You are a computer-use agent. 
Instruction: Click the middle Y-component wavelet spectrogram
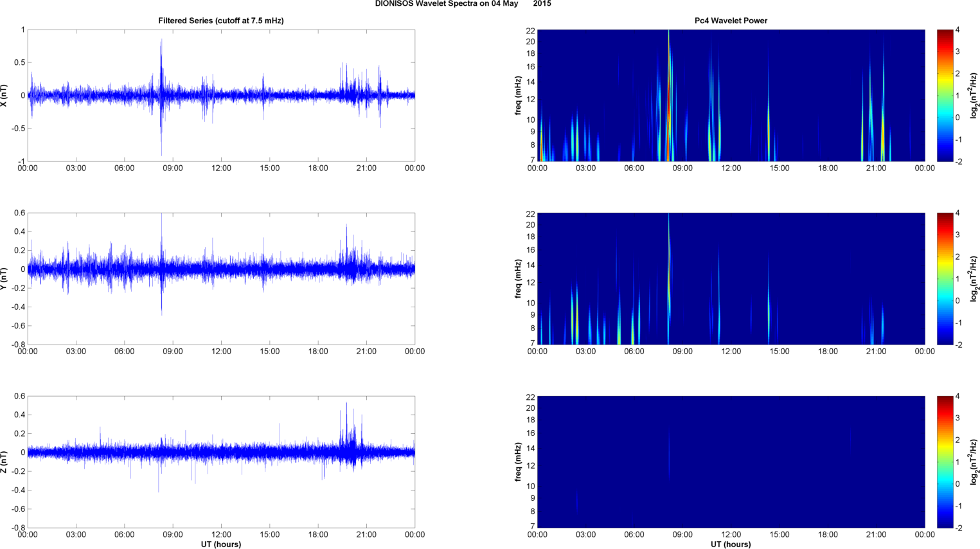pyautogui.click(x=731, y=278)
